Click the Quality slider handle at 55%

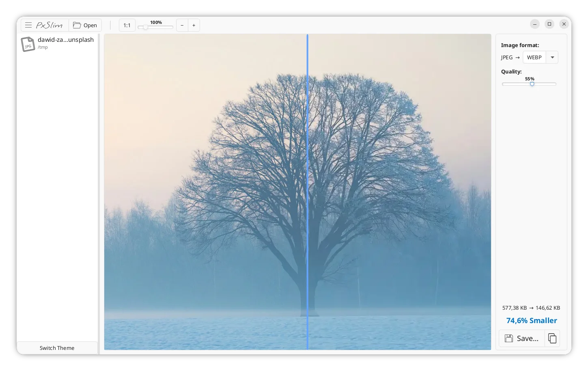tap(532, 84)
